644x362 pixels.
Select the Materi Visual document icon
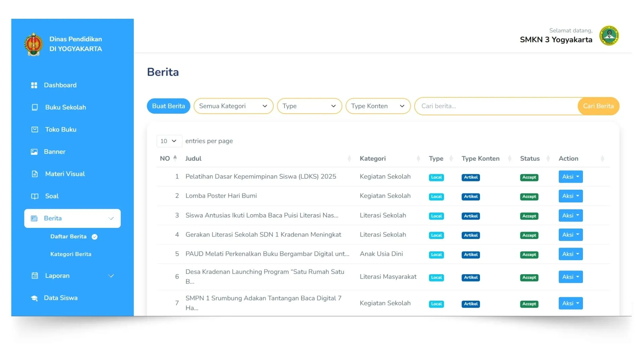coord(35,174)
